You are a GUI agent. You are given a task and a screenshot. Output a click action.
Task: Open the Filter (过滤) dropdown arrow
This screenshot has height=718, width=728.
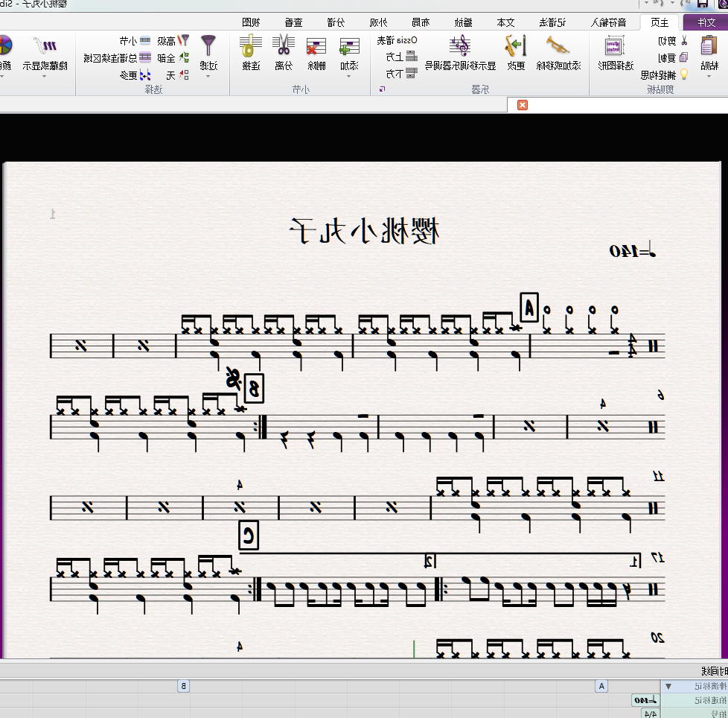point(208,76)
